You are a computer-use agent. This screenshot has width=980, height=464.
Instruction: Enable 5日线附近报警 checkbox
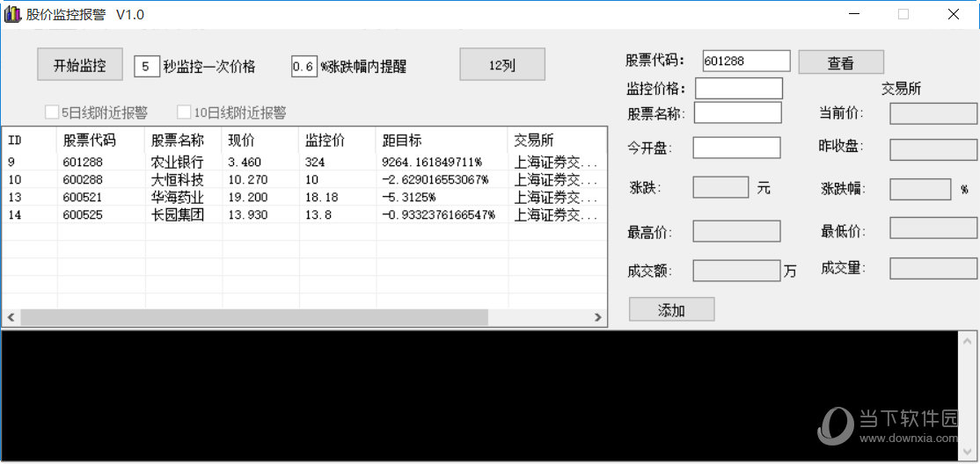(x=52, y=113)
